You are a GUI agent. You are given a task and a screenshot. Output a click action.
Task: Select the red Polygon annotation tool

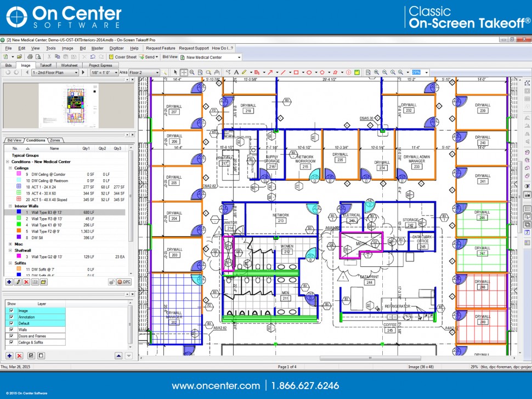click(322, 72)
